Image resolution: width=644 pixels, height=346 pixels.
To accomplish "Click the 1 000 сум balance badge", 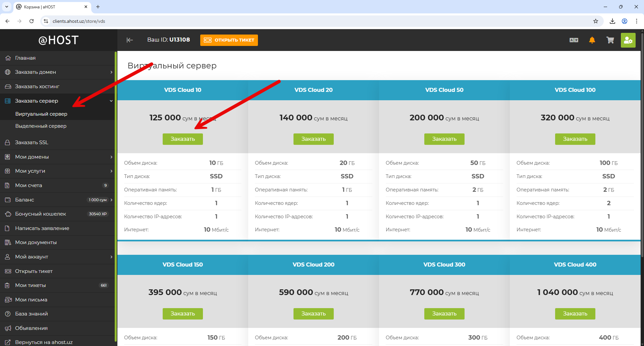I will coord(98,200).
